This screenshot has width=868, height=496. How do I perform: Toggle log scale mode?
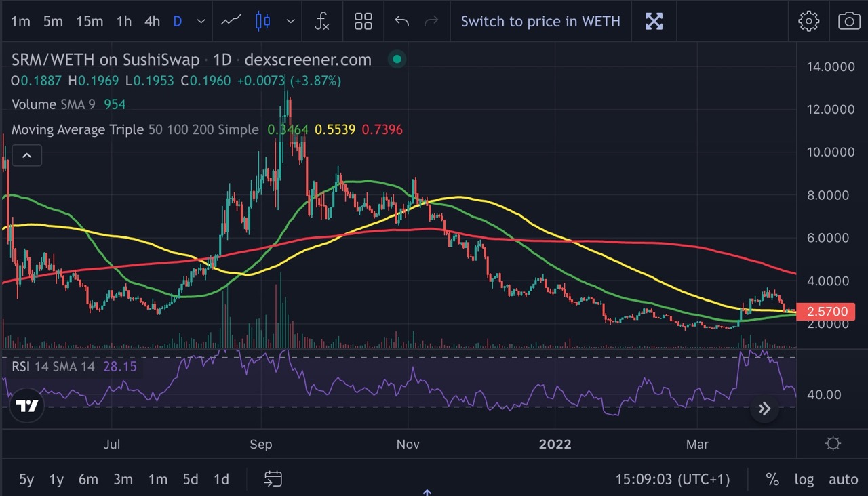pos(804,479)
